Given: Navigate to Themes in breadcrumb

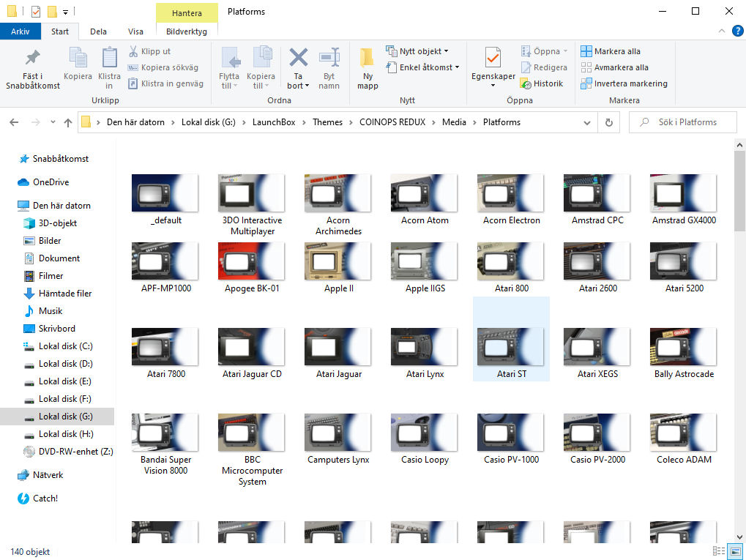Looking at the screenshot, I should 327,122.
